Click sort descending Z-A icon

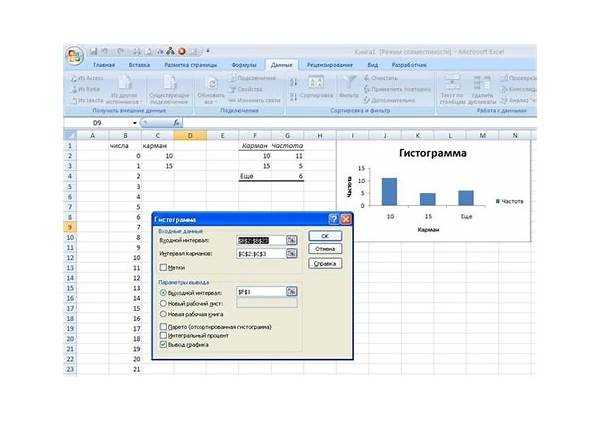(x=293, y=97)
